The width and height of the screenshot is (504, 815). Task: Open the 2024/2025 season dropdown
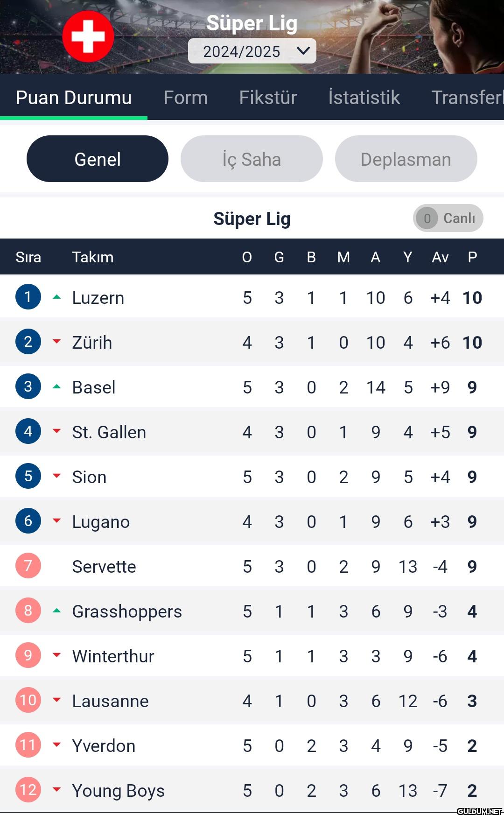252,51
